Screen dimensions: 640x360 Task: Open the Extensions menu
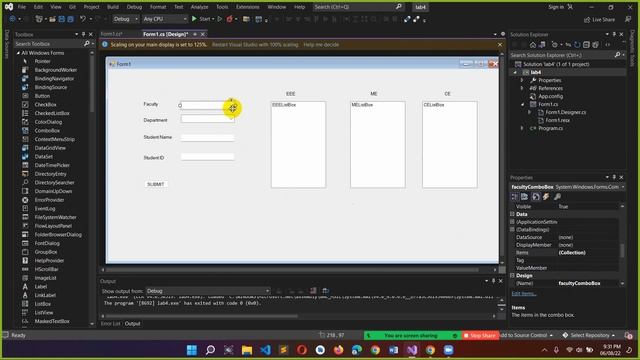[247, 7]
